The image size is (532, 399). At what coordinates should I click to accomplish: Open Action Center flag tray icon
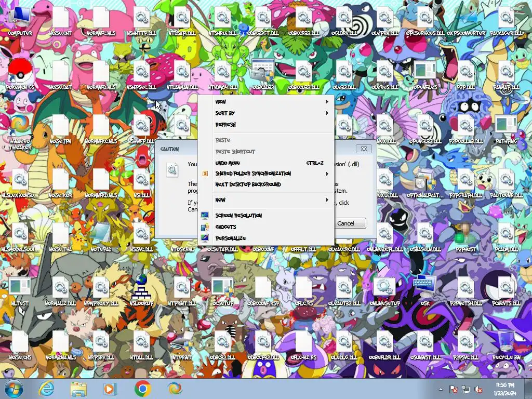coord(453,390)
